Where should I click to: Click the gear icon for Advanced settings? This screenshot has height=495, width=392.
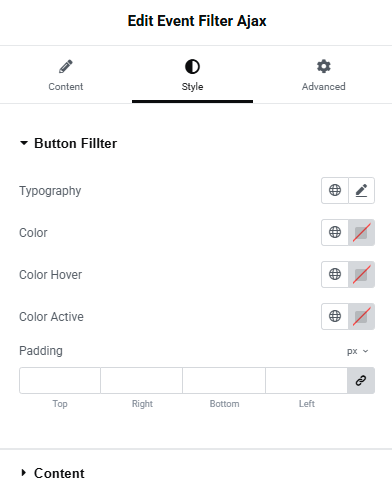point(324,66)
